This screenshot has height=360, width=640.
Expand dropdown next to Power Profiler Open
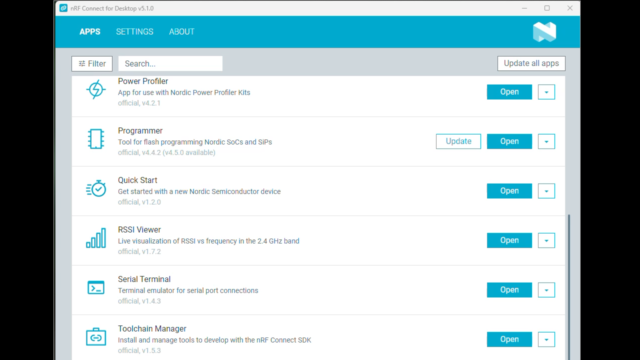546,92
